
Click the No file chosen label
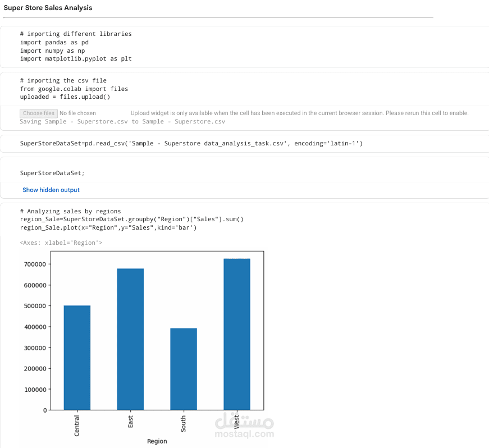(77, 113)
